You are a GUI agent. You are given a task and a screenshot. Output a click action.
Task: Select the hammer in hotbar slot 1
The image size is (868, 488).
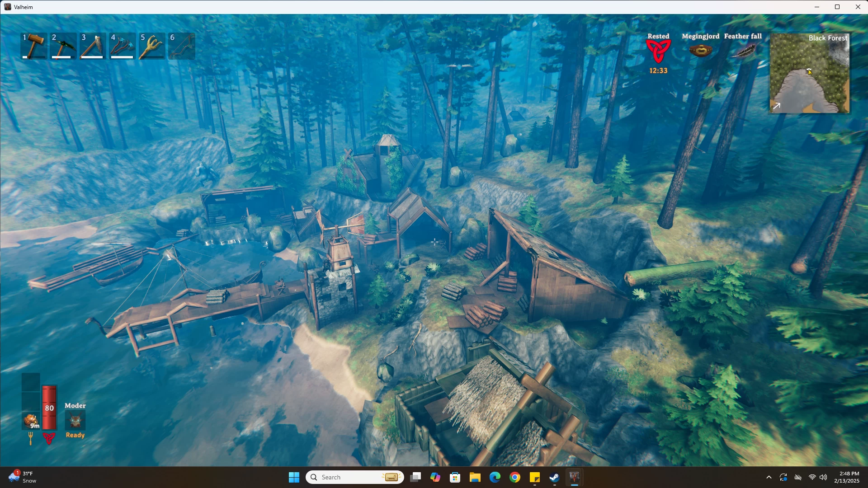click(x=34, y=46)
